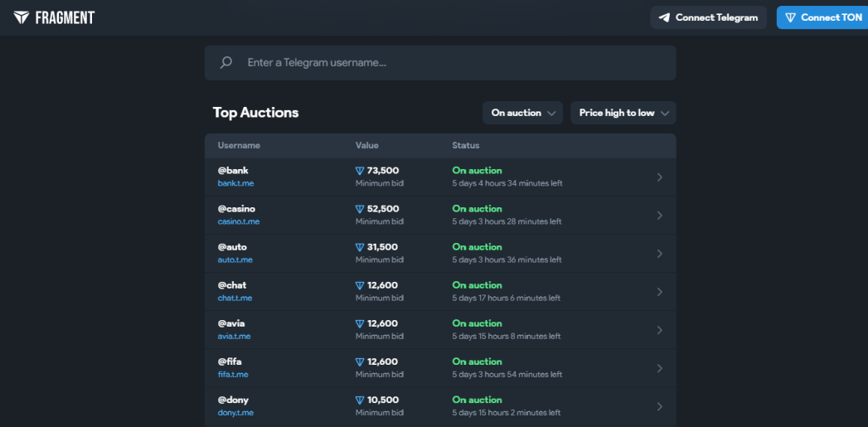Expand the On auction filter dropdown
Image resolution: width=868 pixels, height=427 pixels.
[522, 113]
